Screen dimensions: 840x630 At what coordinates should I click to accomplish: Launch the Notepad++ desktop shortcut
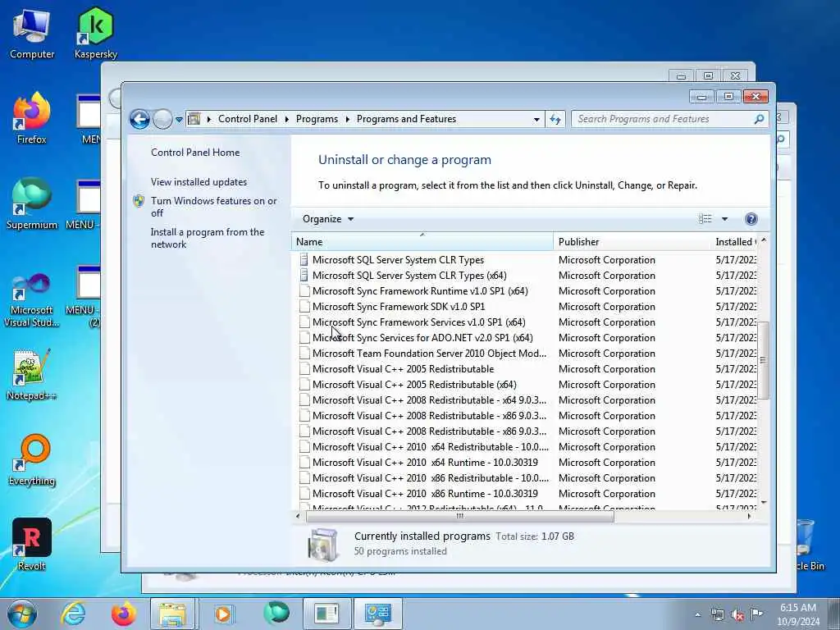click(x=32, y=375)
